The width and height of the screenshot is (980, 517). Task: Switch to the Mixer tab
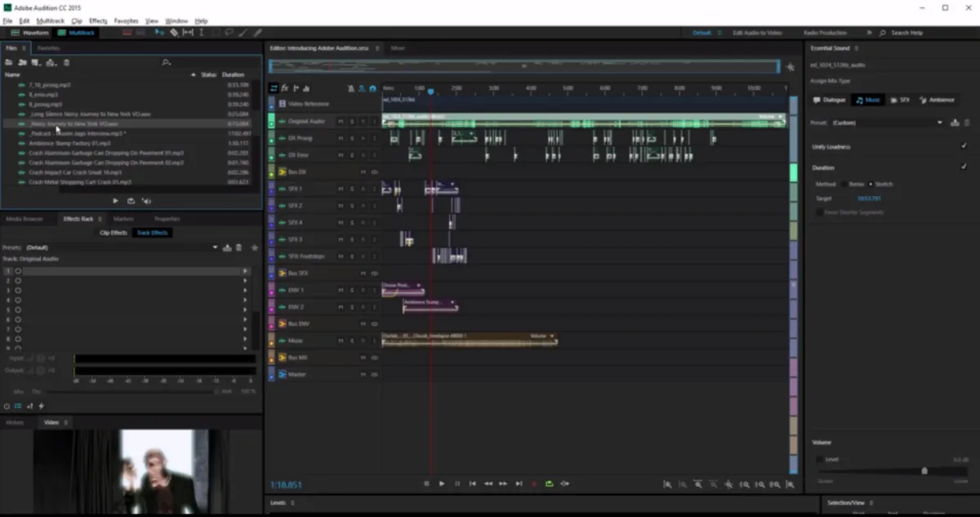coord(397,48)
